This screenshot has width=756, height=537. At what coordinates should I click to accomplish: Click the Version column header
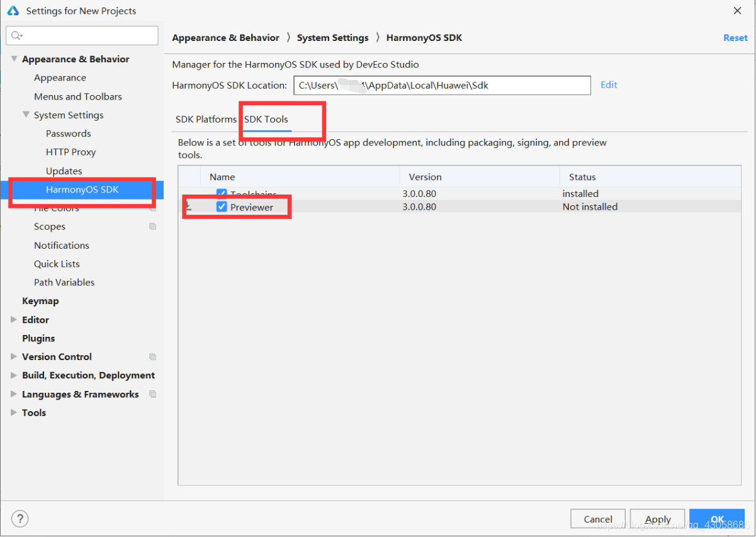(x=480, y=177)
